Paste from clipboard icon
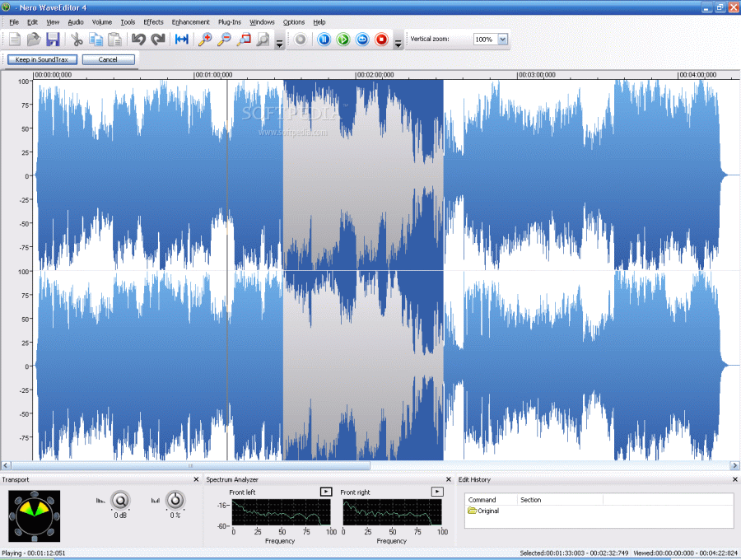This screenshot has width=741, height=560. [114, 40]
